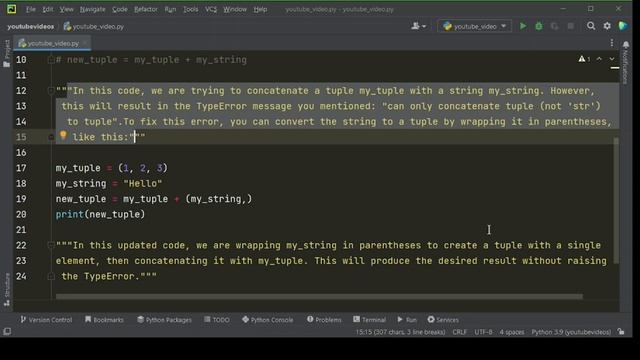This screenshot has height=360, width=640.
Task: Close the youtube_video.py editor tab
Action: pos(85,43)
